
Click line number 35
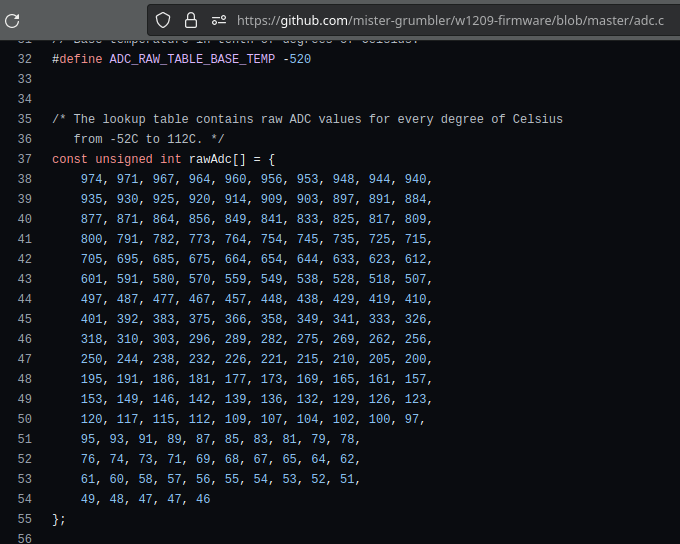(25, 119)
